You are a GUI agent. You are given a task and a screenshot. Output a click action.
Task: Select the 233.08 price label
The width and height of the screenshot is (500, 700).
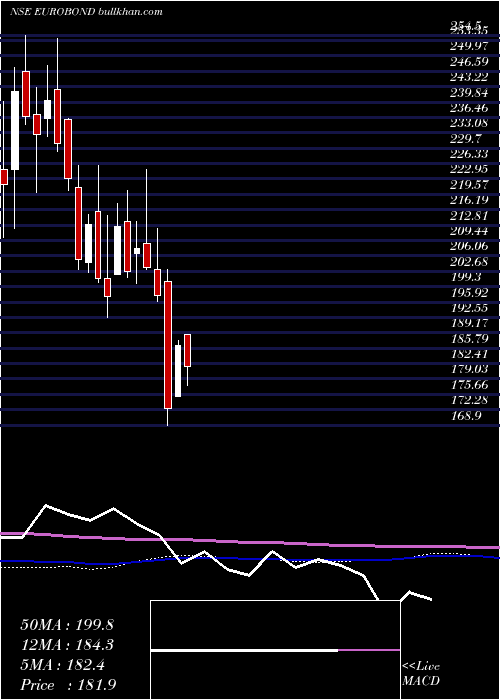[469, 123]
